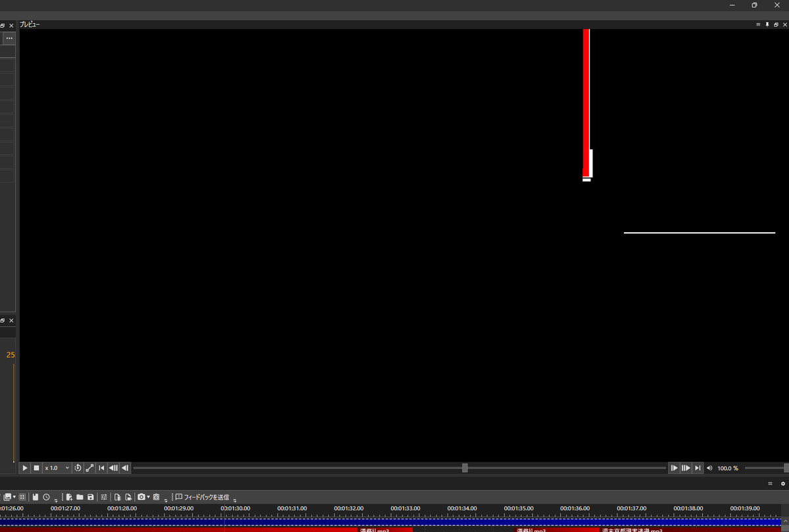Close the upper left panel
Image resolution: width=789 pixels, height=532 pixels.
pos(11,25)
